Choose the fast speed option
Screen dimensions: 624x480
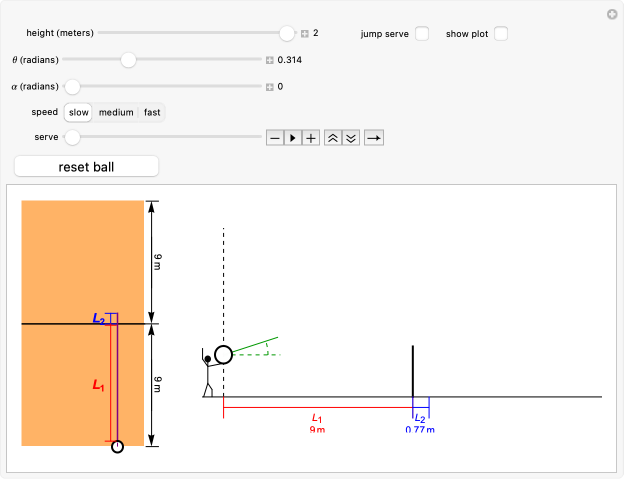pyautogui.click(x=152, y=112)
